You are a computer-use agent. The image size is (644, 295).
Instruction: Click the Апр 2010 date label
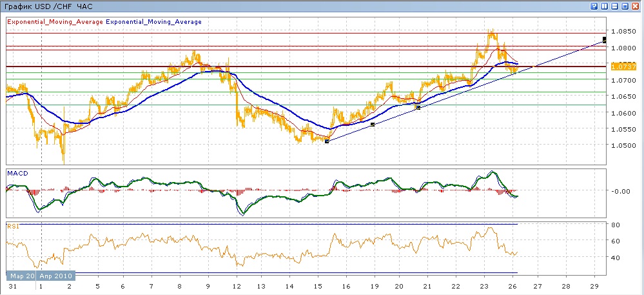click(x=58, y=275)
